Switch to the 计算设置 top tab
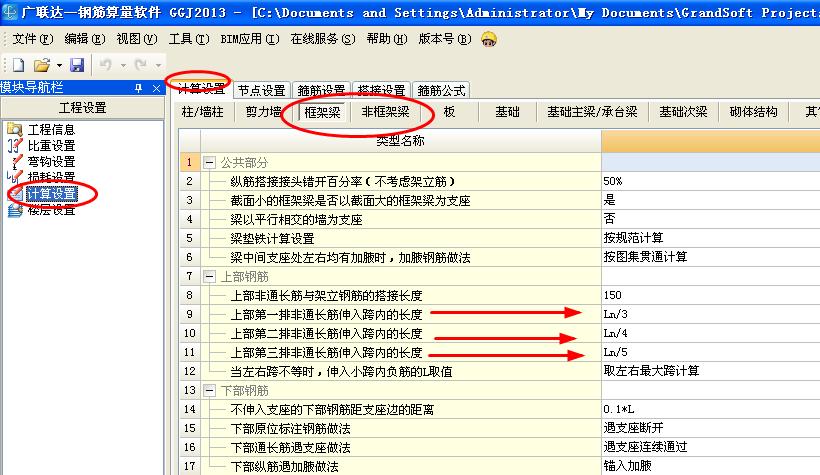820x475 pixels. 201,89
